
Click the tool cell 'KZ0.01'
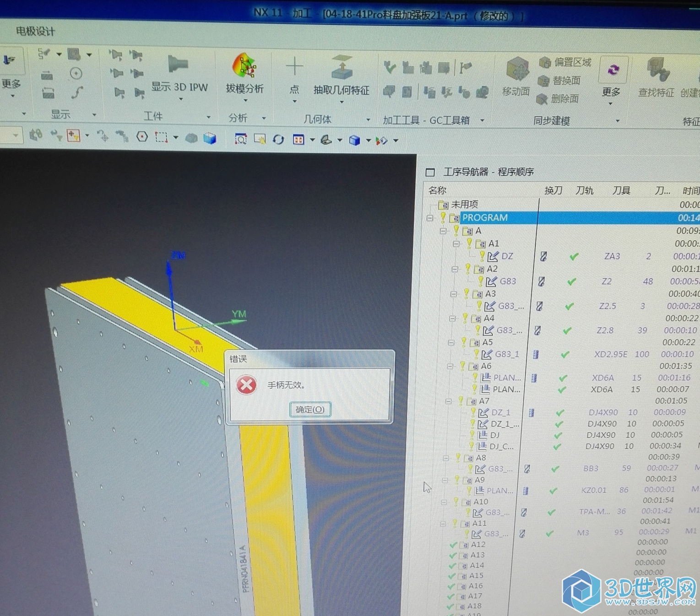pyautogui.click(x=594, y=490)
